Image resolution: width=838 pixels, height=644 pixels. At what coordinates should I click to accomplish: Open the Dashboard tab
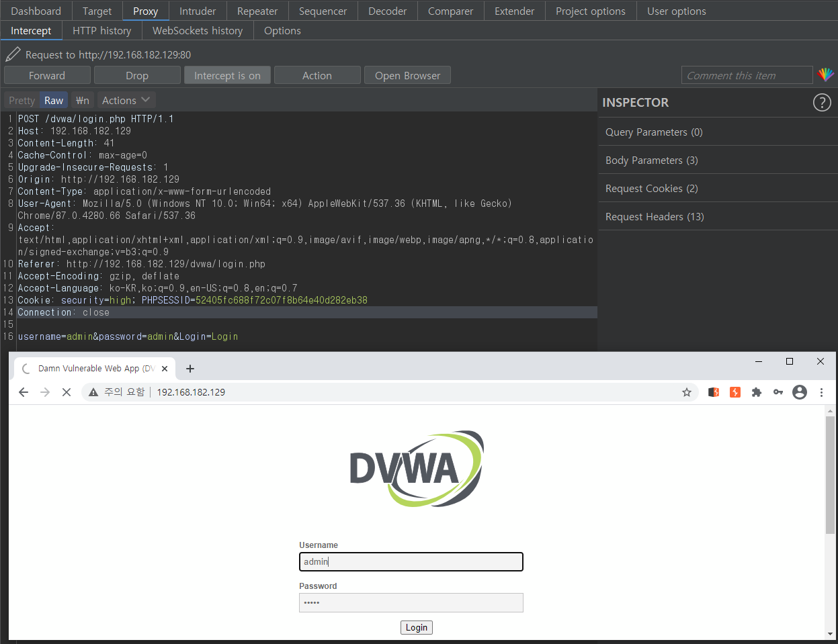click(x=36, y=11)
